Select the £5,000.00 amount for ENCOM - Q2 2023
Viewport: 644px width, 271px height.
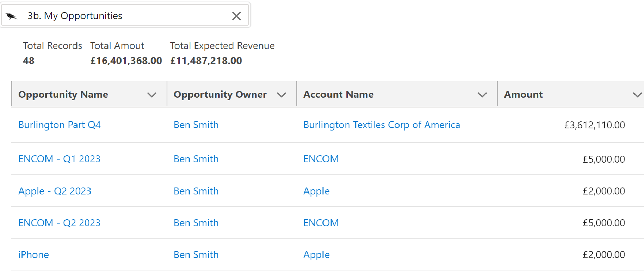point(604,223)
